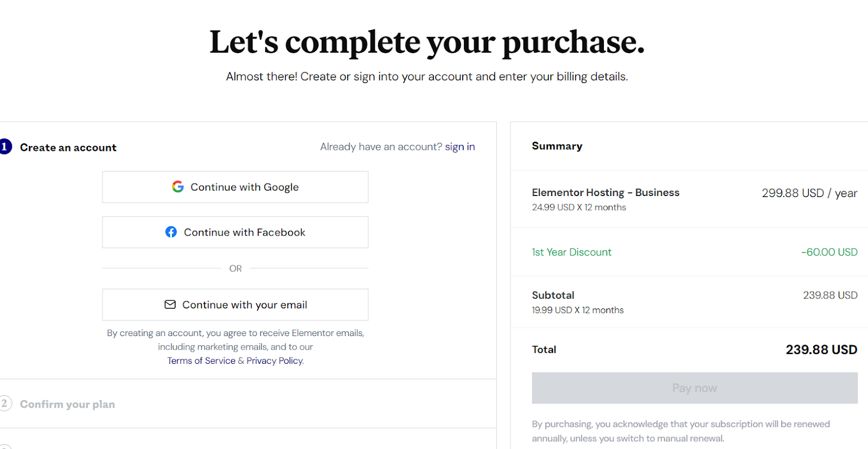Click the Summary panel heading

(557, 146)
